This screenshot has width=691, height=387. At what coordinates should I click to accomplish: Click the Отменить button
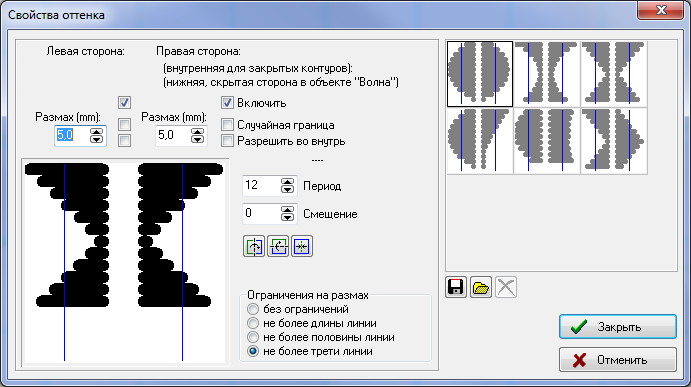coord(618,360)
